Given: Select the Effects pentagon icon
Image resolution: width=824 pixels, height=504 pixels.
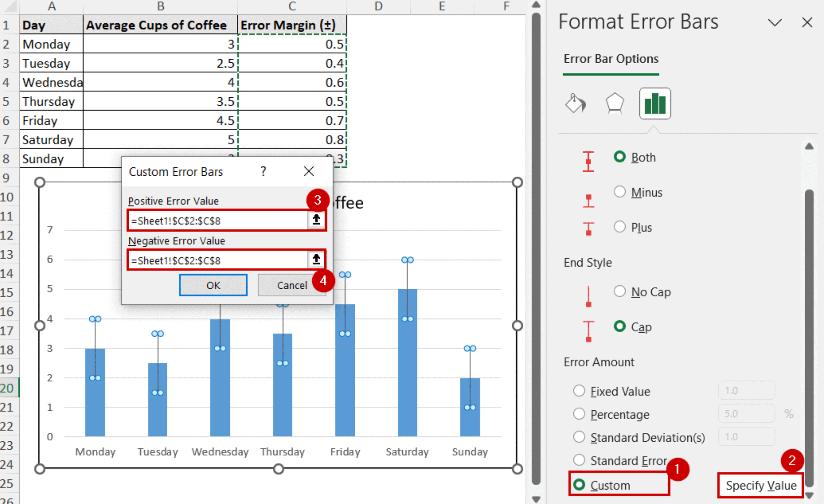Looking at the screenshot, I should (615, 104).
